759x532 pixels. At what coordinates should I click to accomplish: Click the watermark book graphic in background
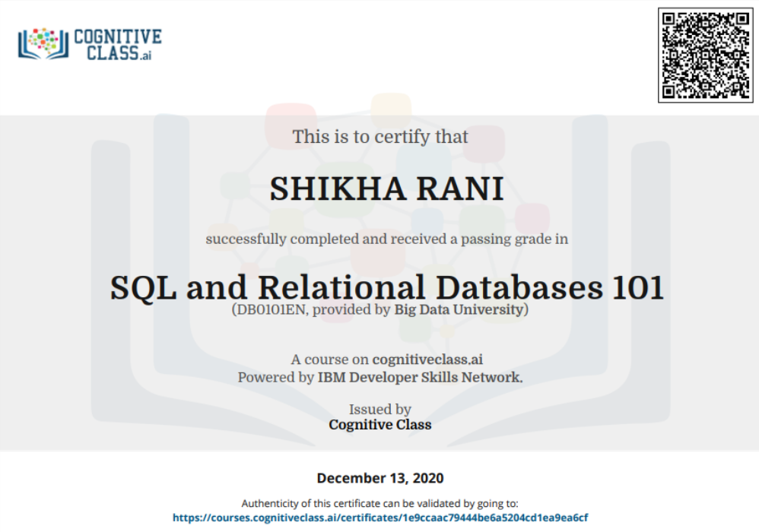click(380, 271)
